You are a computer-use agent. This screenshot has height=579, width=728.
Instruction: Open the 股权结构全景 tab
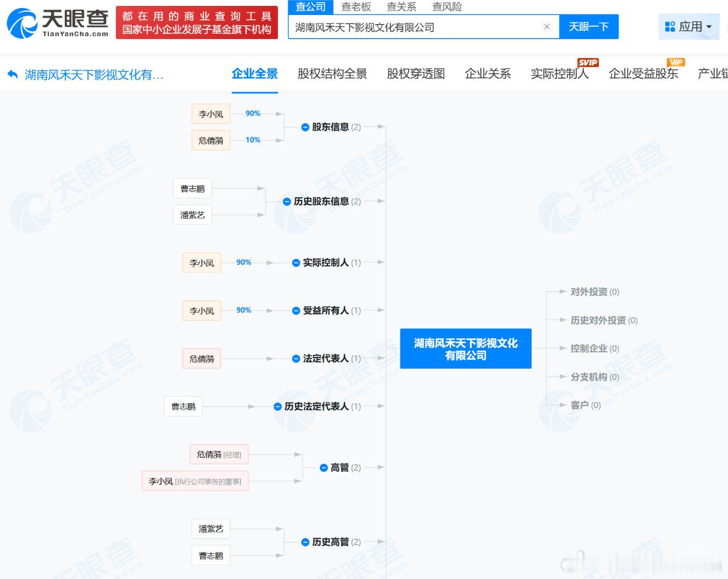333,74
